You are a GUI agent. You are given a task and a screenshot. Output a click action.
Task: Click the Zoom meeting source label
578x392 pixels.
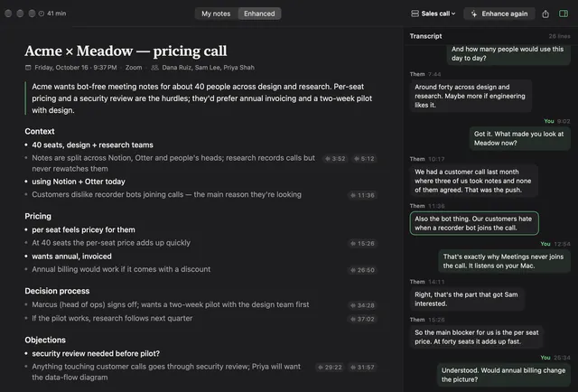(x=134, y=68)
